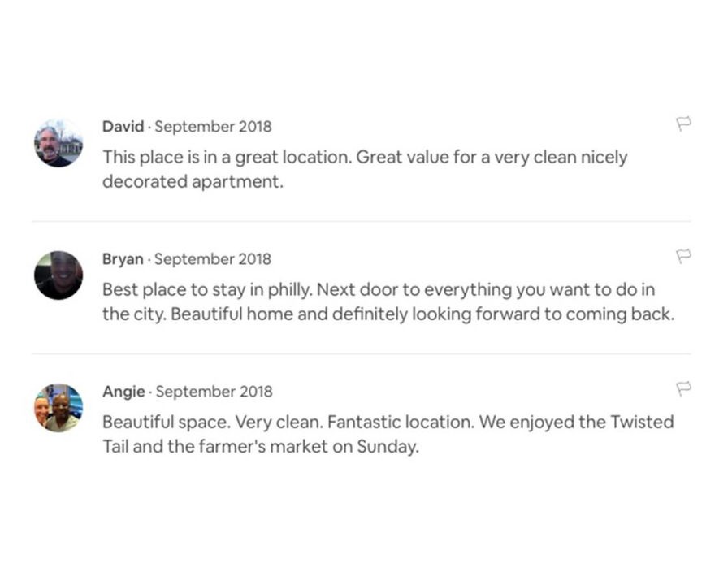Screen dimensions: 728x585
Task: Click the line "Beautiful space. Very clean."
Action: point(388,422)
